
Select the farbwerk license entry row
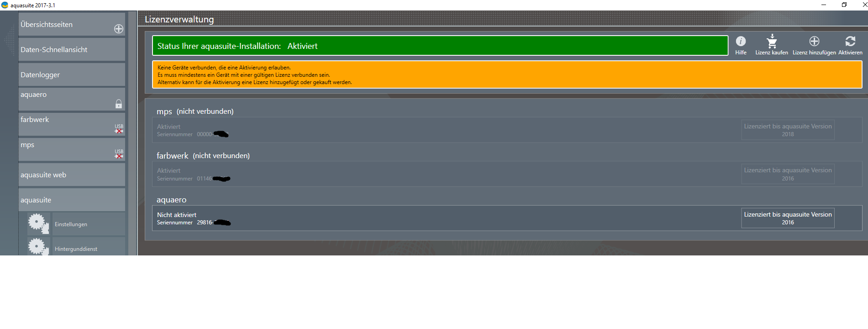(507, 175)
